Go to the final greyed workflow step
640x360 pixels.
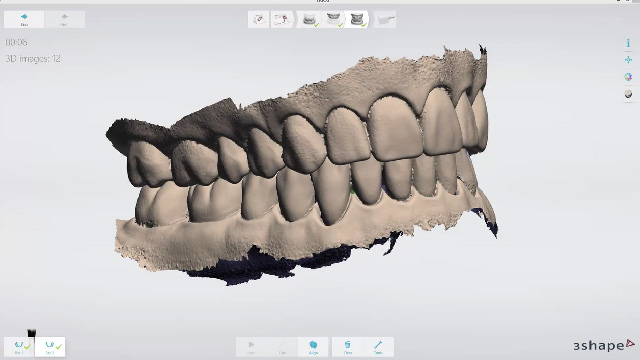pyautogui.click(x=385, y=19)
